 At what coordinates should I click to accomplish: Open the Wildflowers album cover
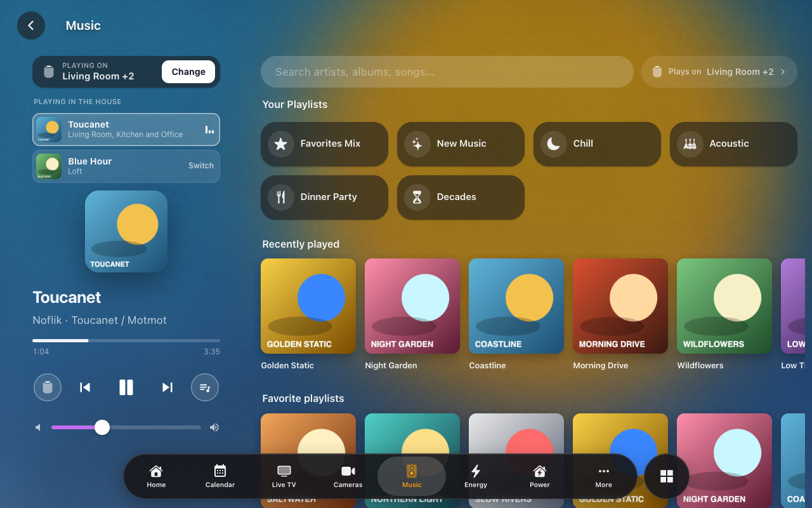724,306
